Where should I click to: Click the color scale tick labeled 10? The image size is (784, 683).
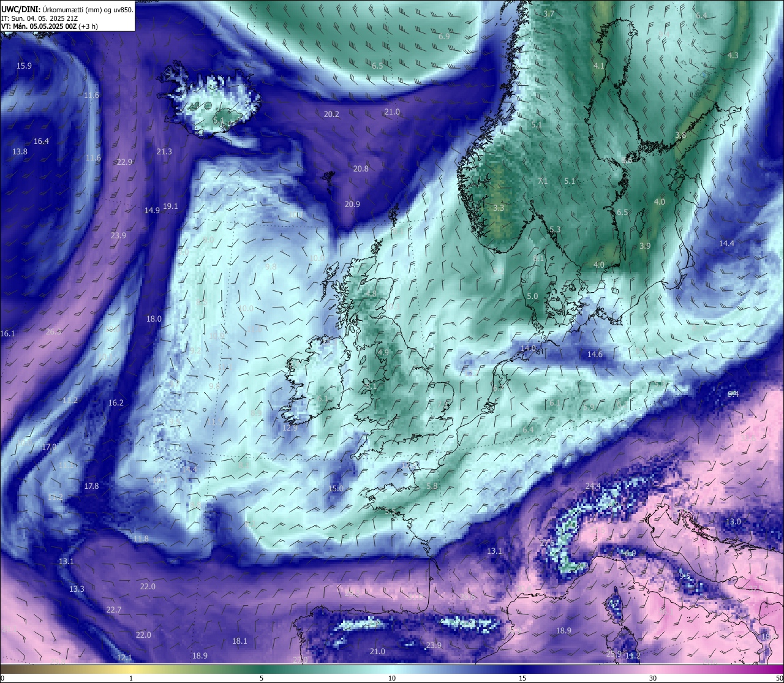392,677
